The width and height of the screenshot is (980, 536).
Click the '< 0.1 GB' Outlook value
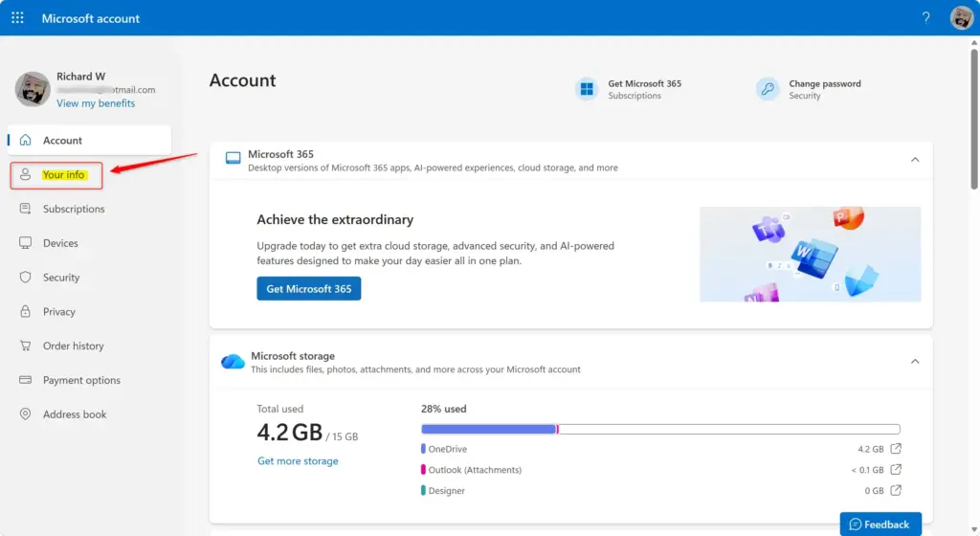(x=867, y=470)
